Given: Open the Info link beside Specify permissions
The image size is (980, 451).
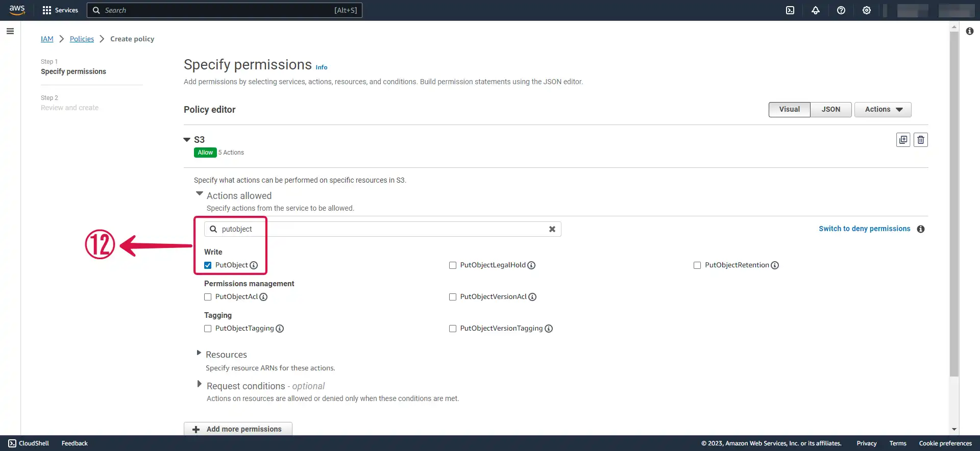Looking at the screenshot, I should pyautogui.click(x=322, y=67).
